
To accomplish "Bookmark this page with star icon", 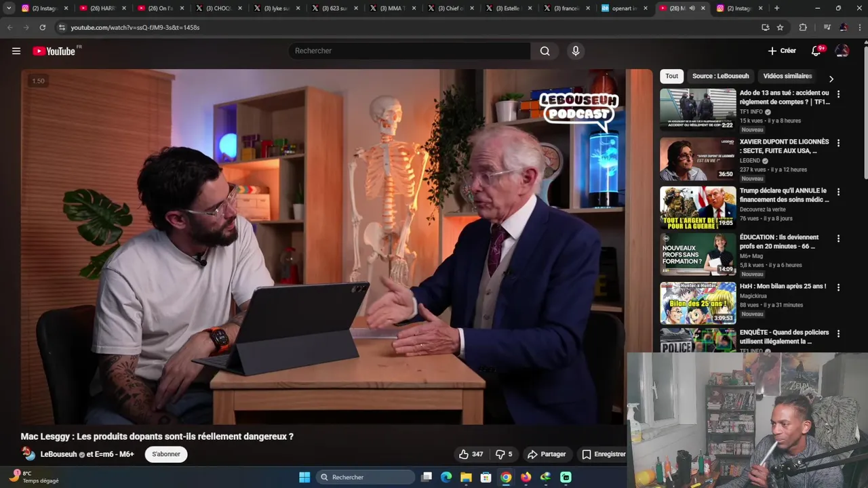I will [x=781, y=27].
